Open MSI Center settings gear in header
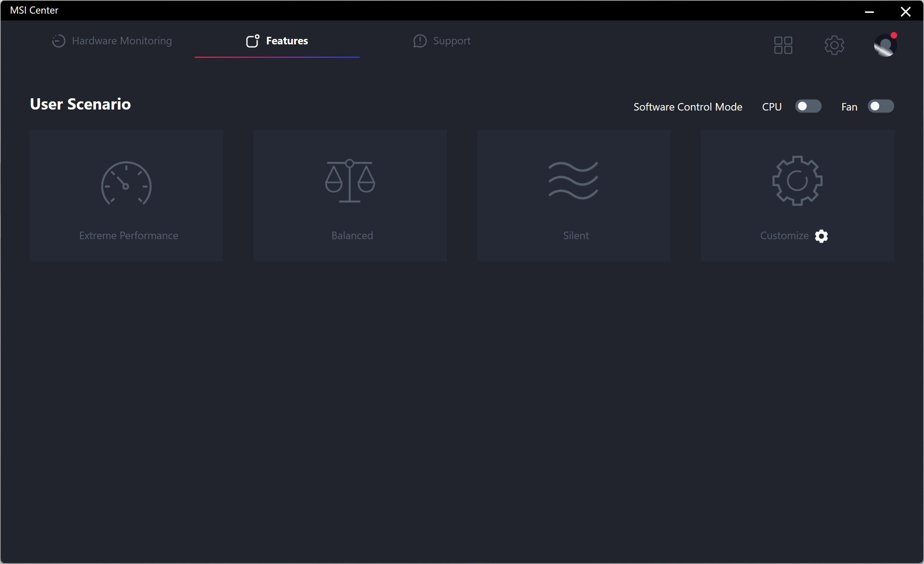The height and width of the screenshot is (564, 924). [x=834, y=45]
